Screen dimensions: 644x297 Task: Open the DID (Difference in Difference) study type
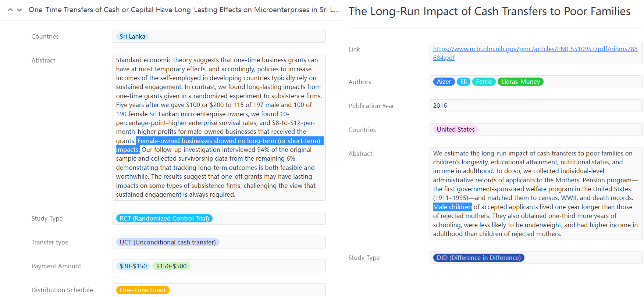tap(478, 258)
